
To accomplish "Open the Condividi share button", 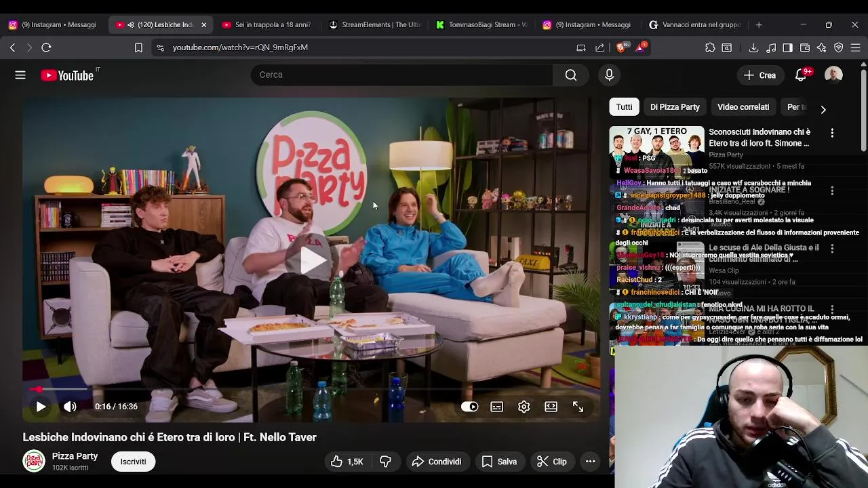I will click(x=436, y=462).
